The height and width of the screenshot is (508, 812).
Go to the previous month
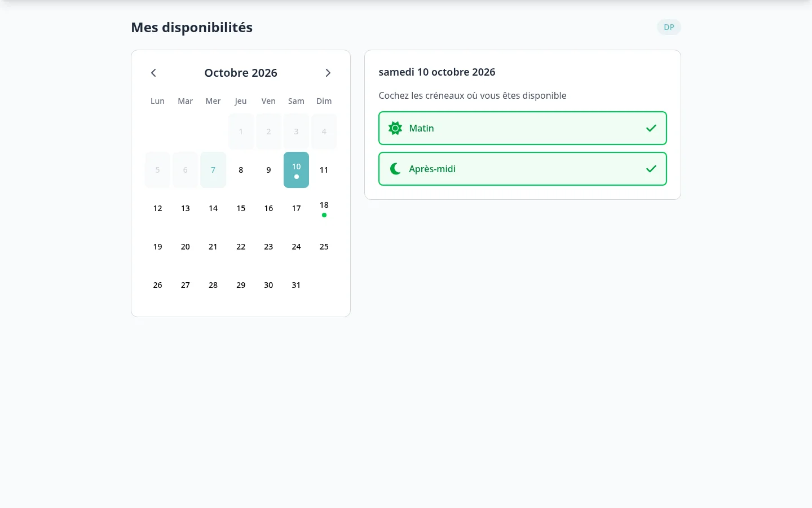click(153, 73)
